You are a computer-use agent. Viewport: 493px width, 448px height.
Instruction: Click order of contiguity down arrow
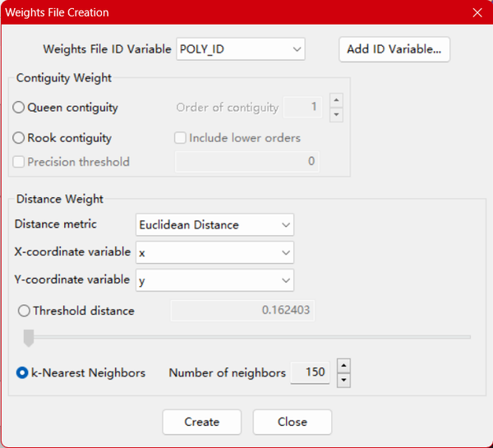[x=336, y=114]
